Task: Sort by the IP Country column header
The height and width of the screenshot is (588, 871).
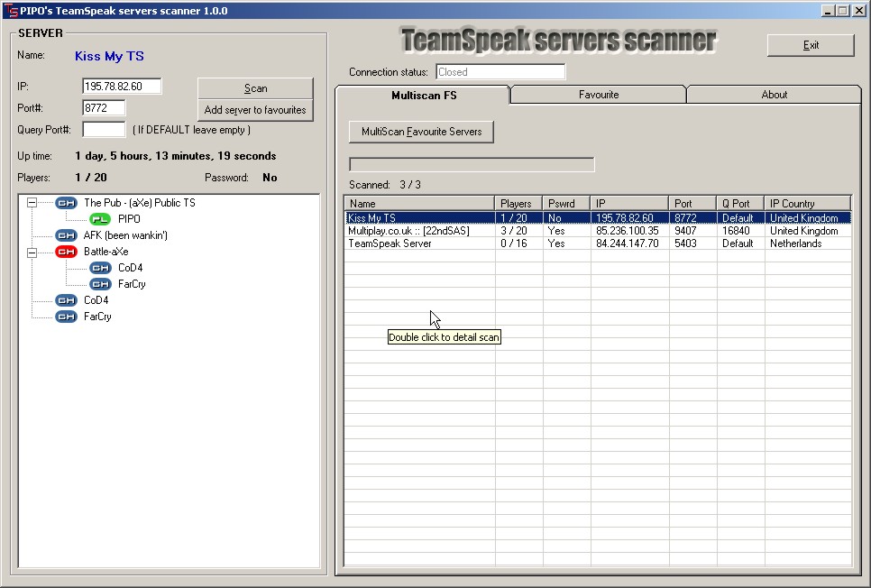Action: click(x=808, y=204)
